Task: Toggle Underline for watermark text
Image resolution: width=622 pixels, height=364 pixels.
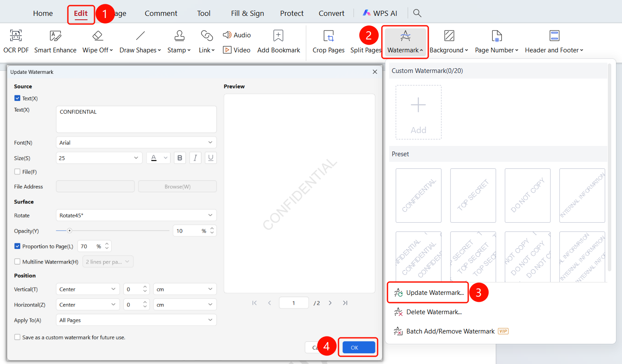Action: pyautogui.click(x=211, y=158)
